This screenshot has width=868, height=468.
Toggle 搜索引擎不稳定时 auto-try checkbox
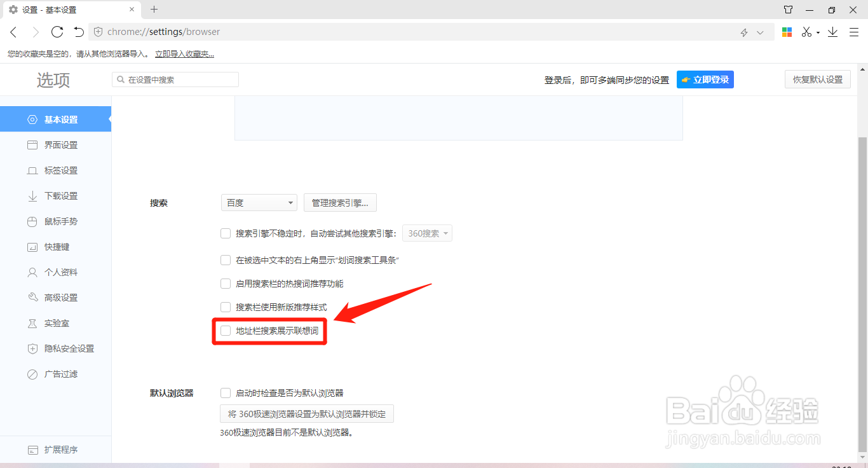(226, 233)
